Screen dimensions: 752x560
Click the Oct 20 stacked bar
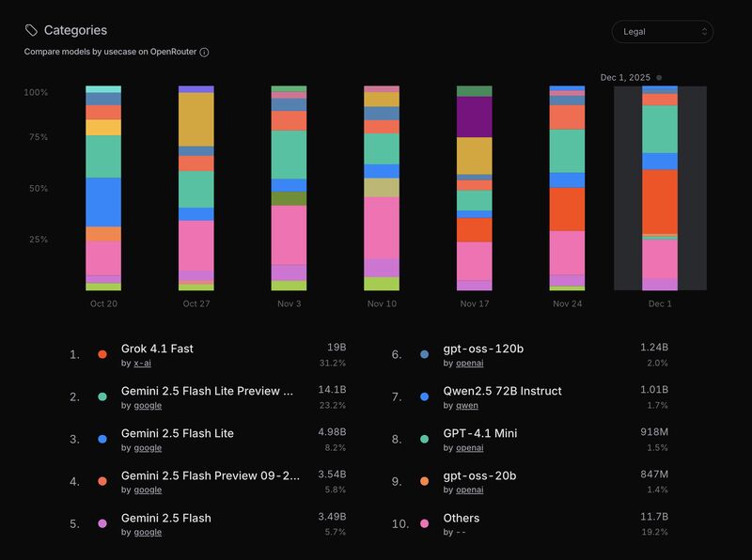(x=103, y=188)
